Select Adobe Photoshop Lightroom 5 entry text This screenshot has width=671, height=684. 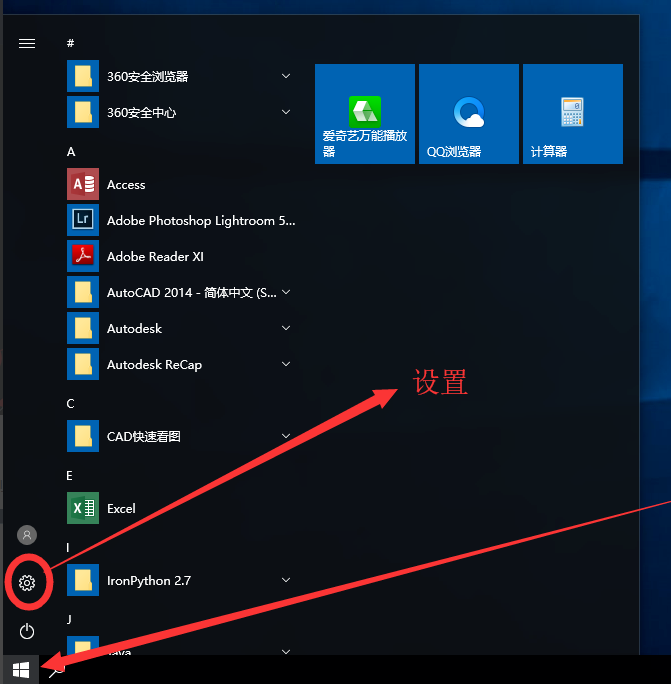pyautogui.click(x=201, y=221)
